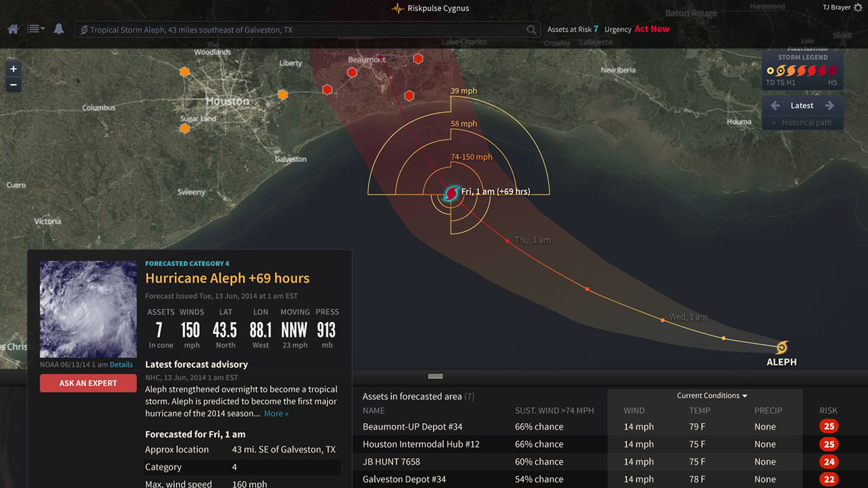
Task: Click the Act Now urgency label
Action: [x=652, y=29]
